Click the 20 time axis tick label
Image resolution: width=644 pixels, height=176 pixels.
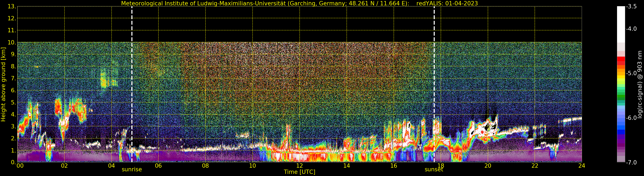click(x=488, y=166)
